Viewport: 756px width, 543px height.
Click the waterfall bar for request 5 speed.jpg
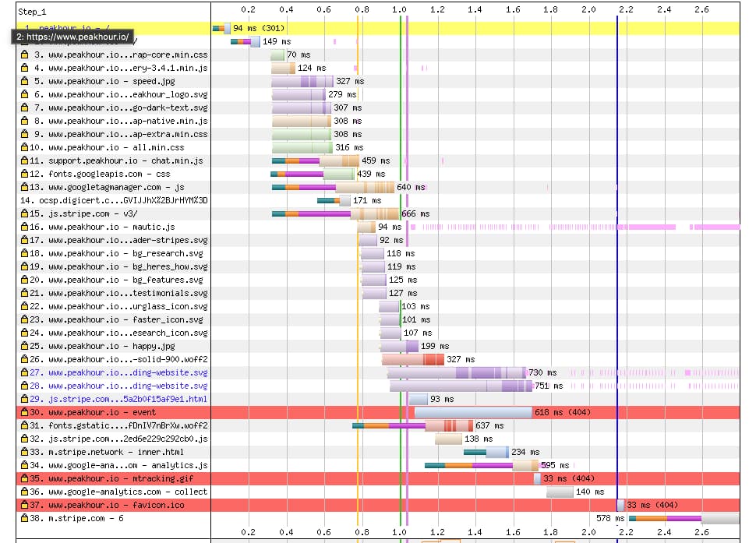click(302, 81)
